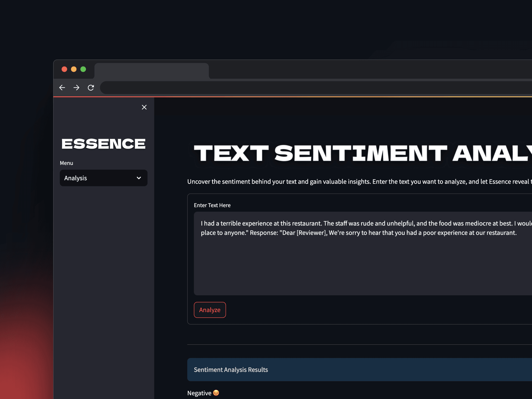Click the Enter Text Here label
The width and height of the screenshot is (532, 399).
pyautogui.click(x=212, y=205)
